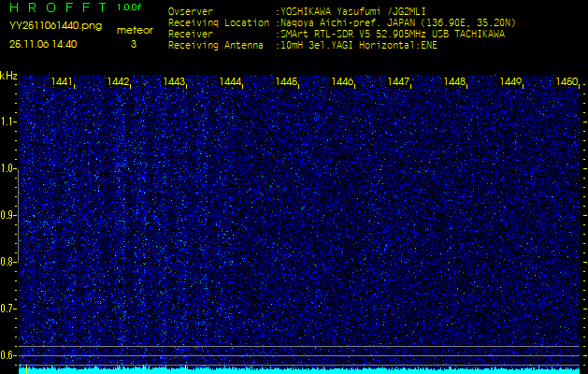Click the 0.9 frequency axis label
588x374 pixels.
point(8,215)
